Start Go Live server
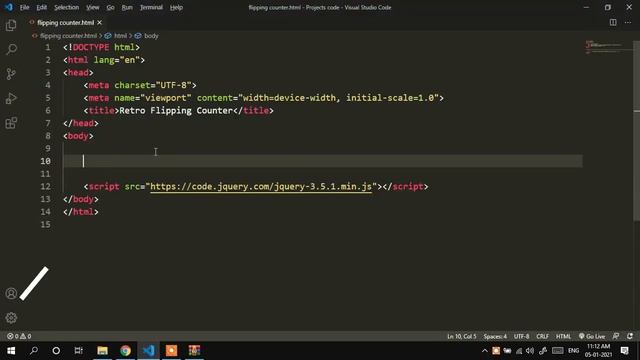This screenshot has height=360, width=640. coord(592,336)
